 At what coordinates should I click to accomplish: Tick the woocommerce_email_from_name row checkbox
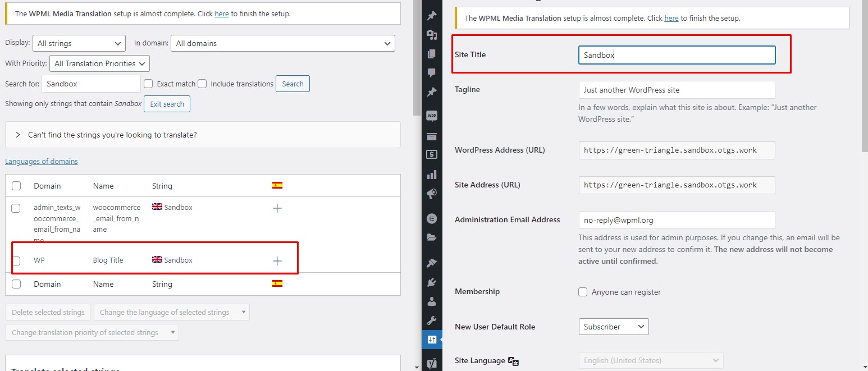(x=16, y=208)
